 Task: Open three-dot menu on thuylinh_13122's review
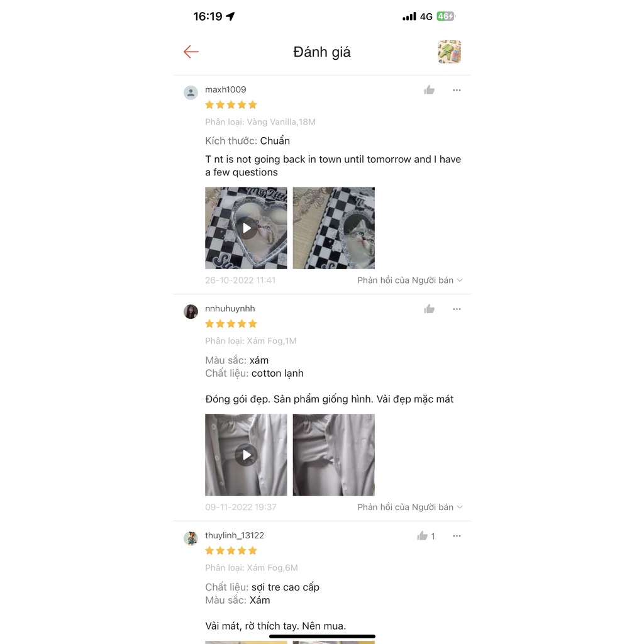457,536
